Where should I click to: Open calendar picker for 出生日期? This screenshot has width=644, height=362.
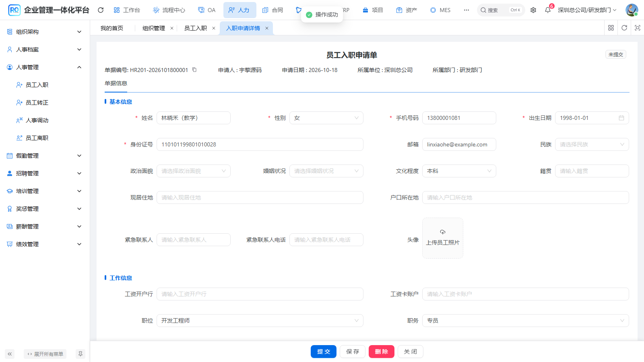click(621, 118)
